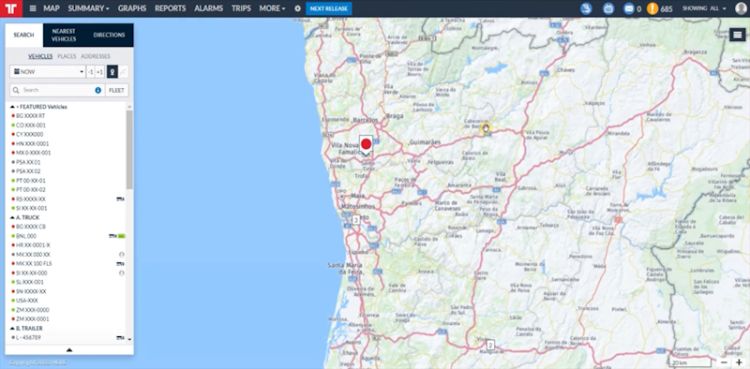Select vehicle CO XXX-001
The image size is (750, 369).
[31, 125]
